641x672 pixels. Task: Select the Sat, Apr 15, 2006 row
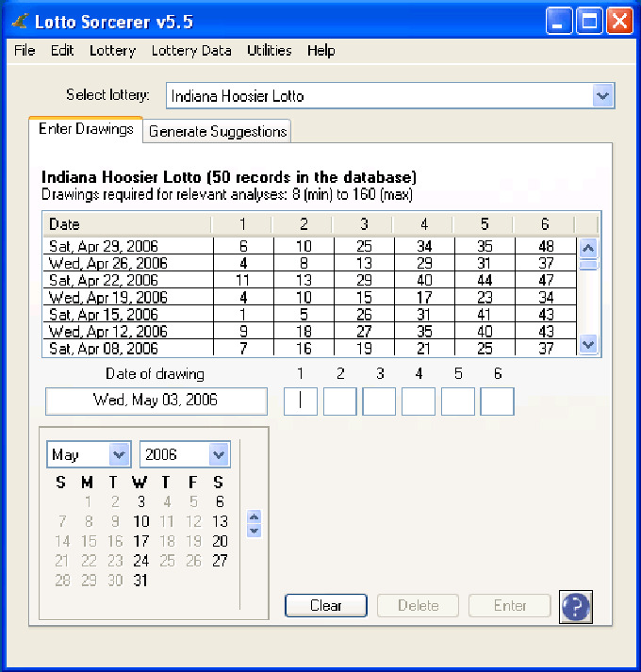(x=309, y=314)
